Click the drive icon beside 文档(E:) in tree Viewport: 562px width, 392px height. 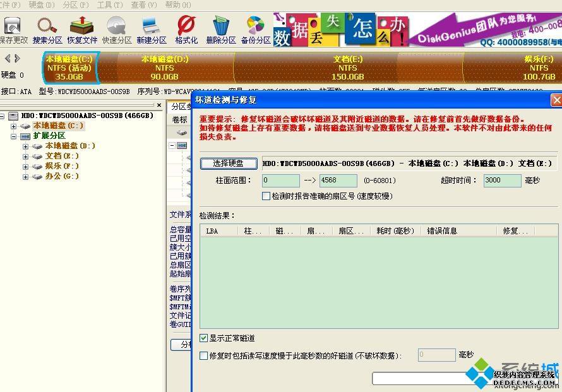(37, 156)
